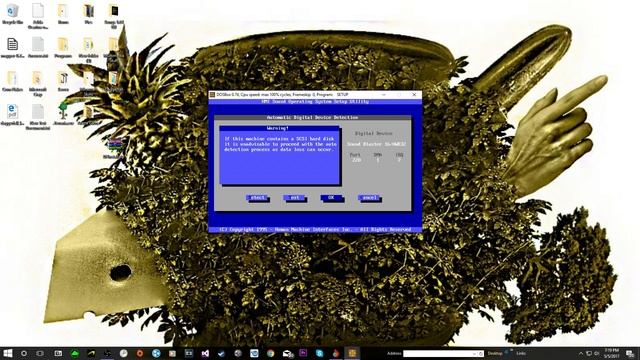Screen dimensions: 640x360
Task: Select the green tree desktop icon
Action: 63,113
